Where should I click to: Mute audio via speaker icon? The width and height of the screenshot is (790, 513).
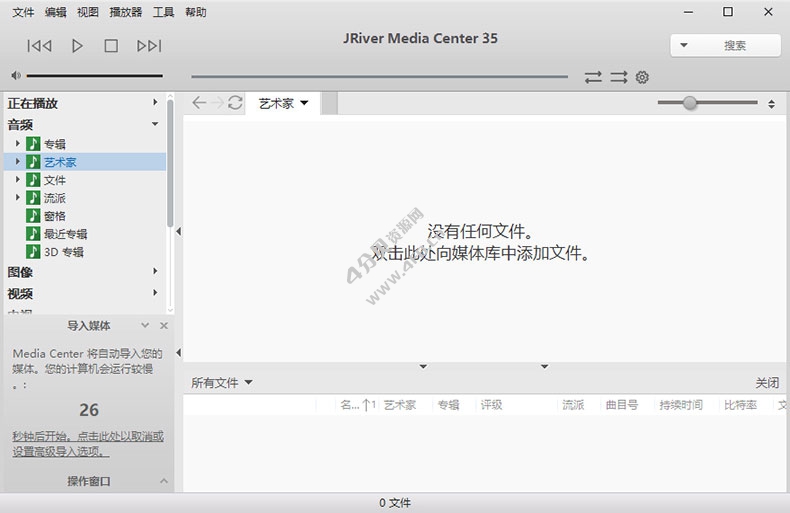pyautogui.click(x=16, y=76)
